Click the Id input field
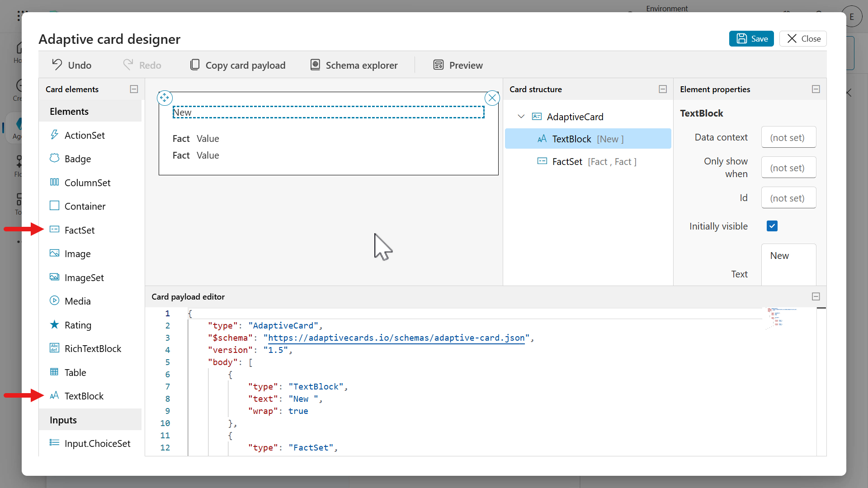Image resolution: width=868 pixels, height=488 pixels. (788, 198)
